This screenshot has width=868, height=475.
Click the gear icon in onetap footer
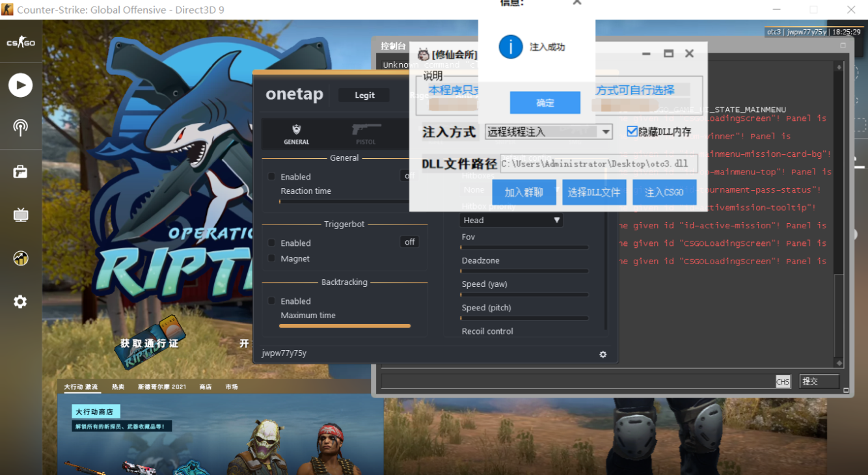tap(603, 355)
